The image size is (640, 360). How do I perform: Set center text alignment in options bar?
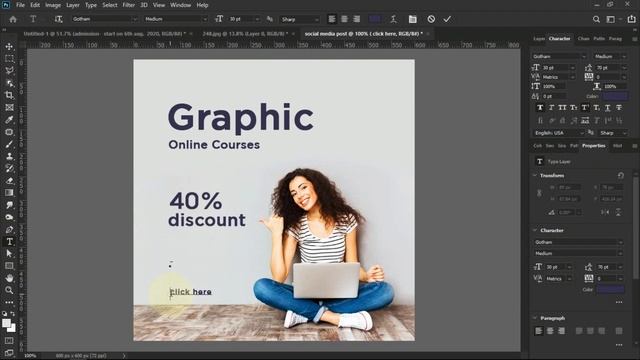point(344,19)
